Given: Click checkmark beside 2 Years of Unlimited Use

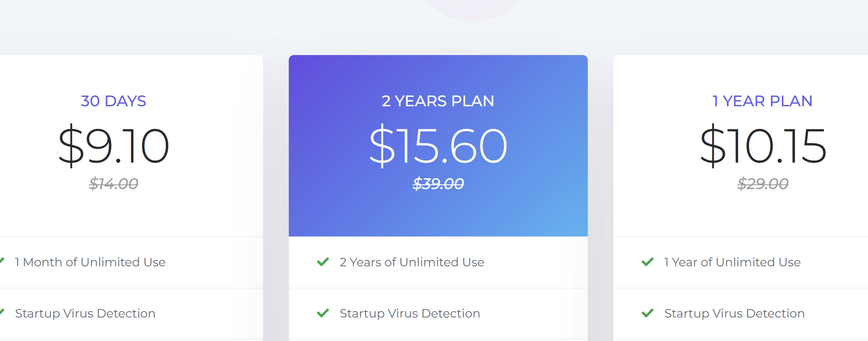Looking at the screenshot, I should point(323,262).
